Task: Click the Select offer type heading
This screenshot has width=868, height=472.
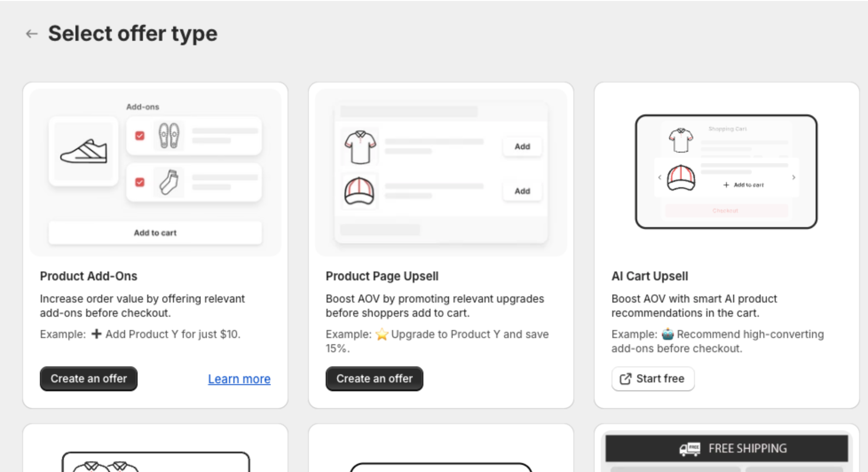Action: click(133, 34)
